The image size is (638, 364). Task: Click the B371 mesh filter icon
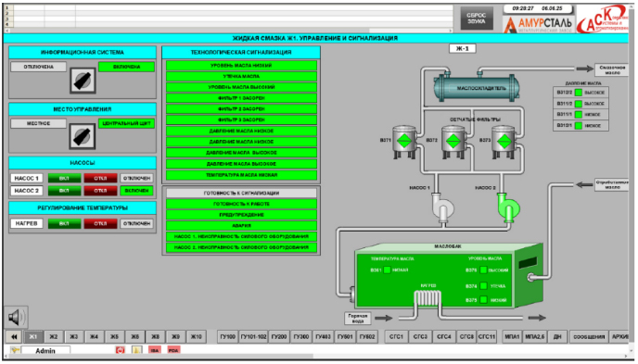click(404, 142)
